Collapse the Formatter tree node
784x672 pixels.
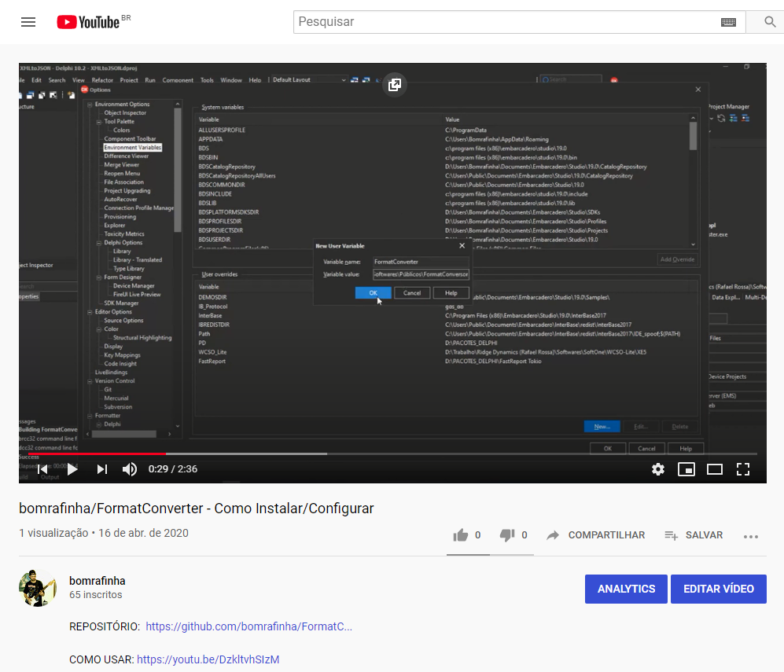[x=90, y=416]
